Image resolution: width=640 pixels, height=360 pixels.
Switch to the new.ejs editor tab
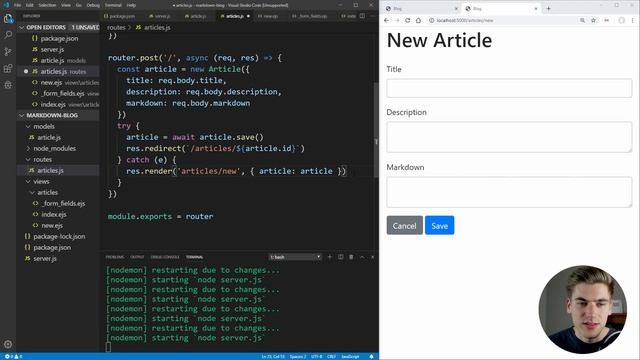click(x=268, y=16)
